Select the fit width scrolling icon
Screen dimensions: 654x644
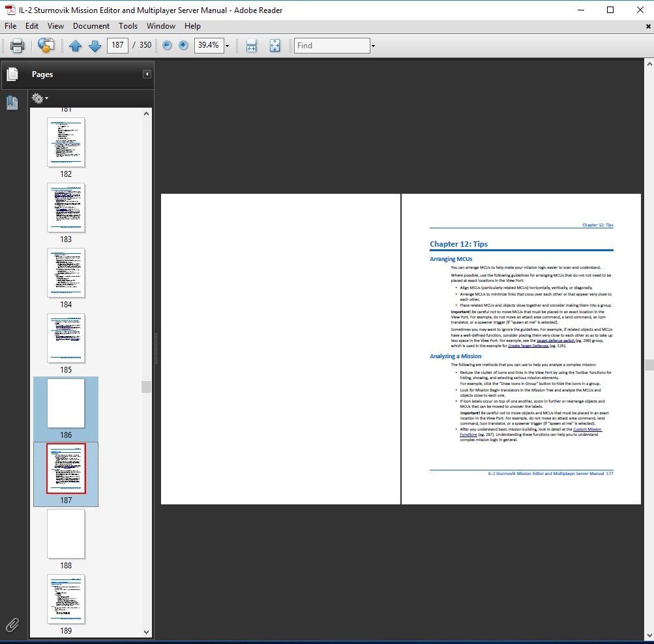point(251,46)
